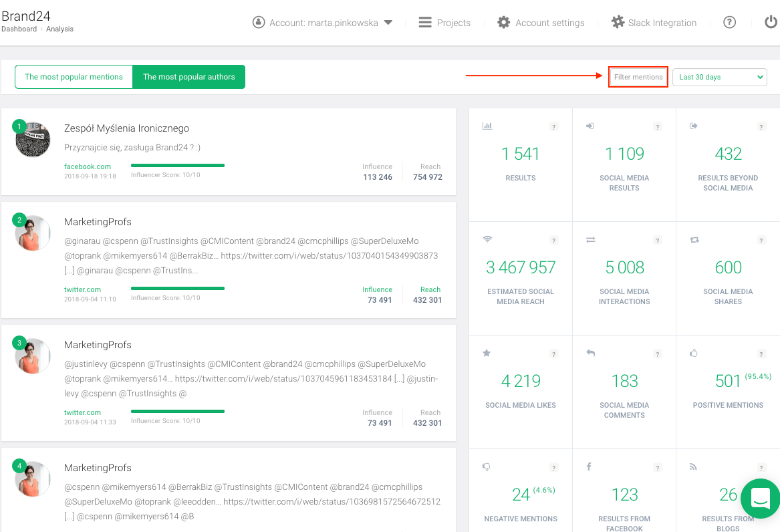Click the Brand24 logo text
This screenshot has height=532, width=780.
26,16
